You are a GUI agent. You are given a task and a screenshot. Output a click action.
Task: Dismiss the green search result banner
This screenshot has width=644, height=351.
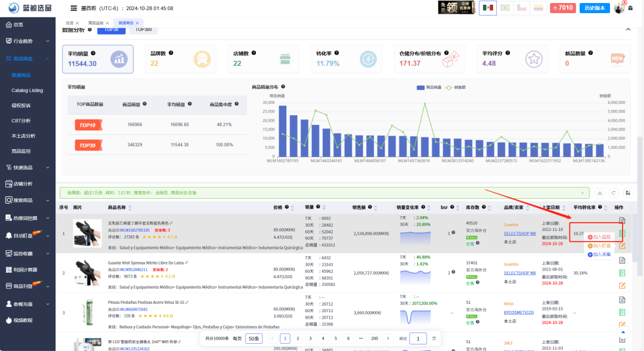(x=583, y=193)
